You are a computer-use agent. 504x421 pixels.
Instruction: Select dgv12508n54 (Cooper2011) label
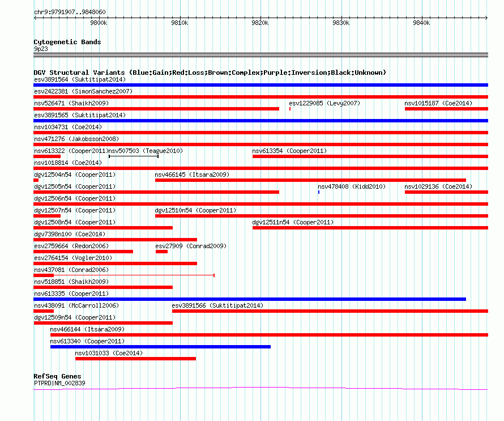click(75, 222)
